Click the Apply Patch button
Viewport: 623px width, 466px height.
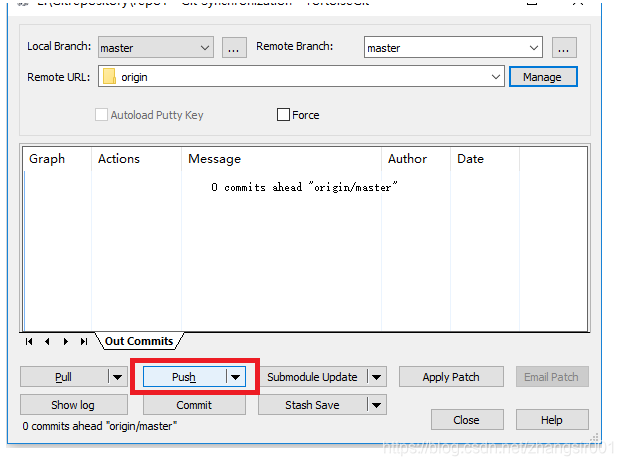coord(451,377)
